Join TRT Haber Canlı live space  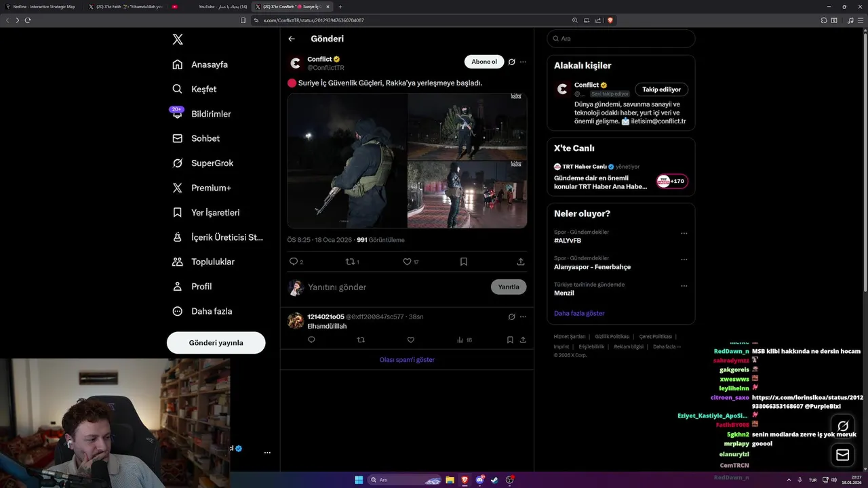pos(672,181)
